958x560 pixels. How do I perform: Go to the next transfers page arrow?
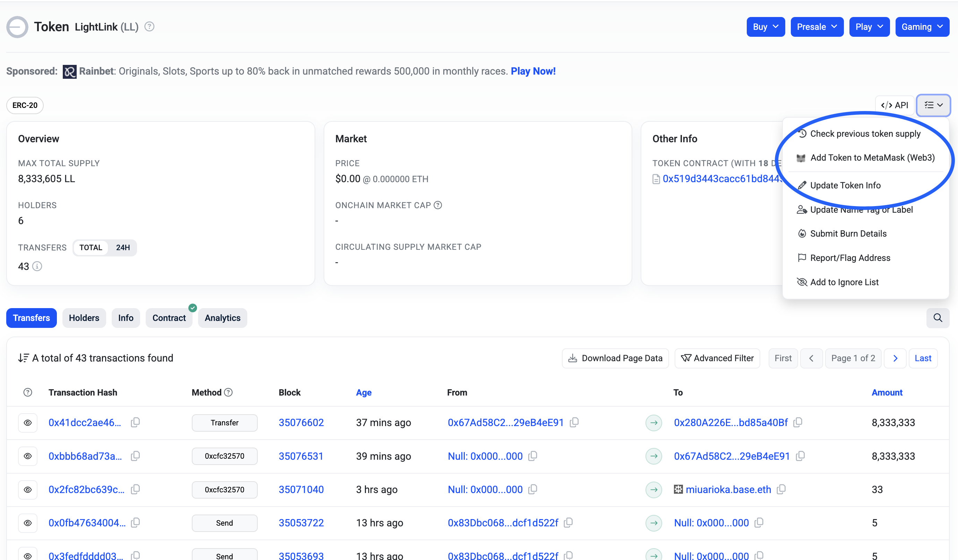[x=895, y=358]
